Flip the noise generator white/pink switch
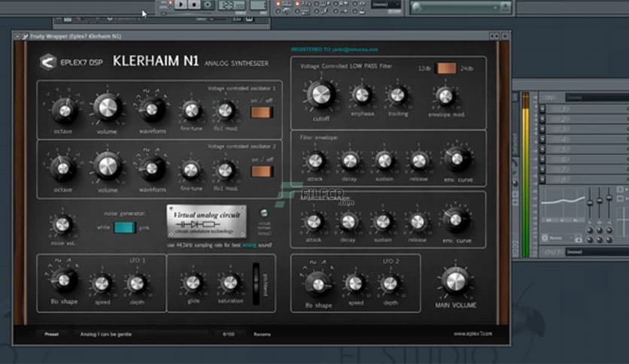This screenshot has width=629, height=364. [x=124, y=227]
